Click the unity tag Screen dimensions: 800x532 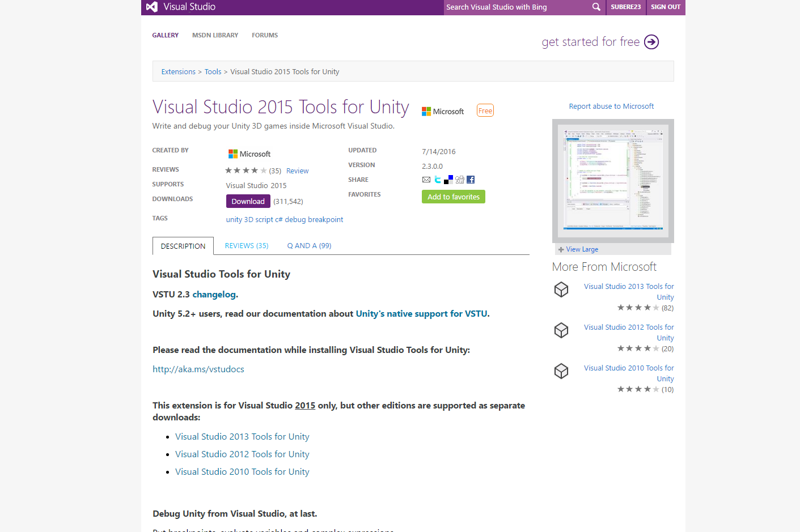234,220
